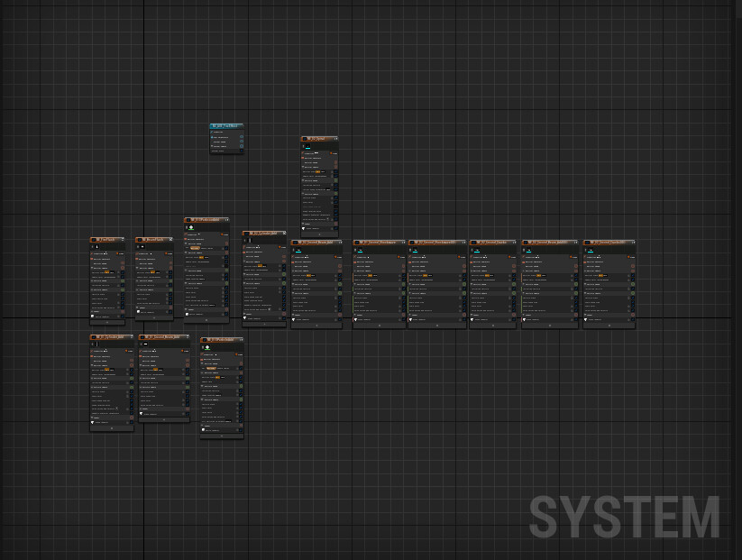Click the green-underlined mesh thumbnail in the upper particles emitter
This screenshot has width=742, height=560.
[x=191, y=227]
